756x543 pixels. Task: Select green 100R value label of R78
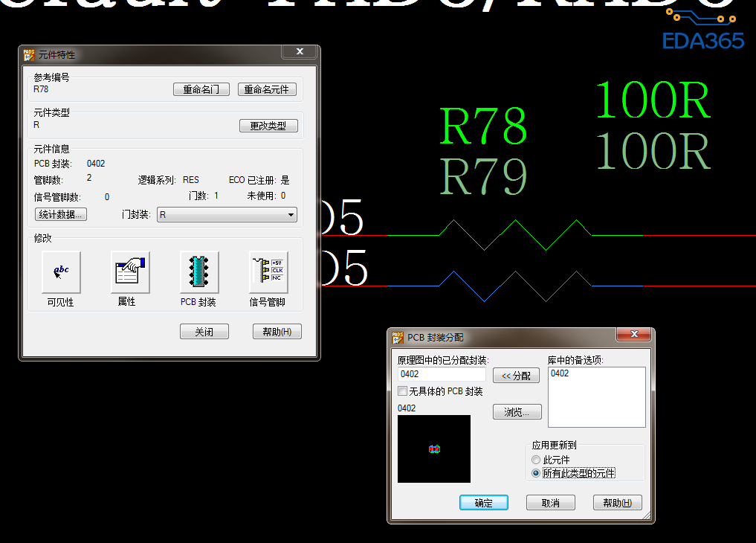pyautogui.click(x=653, y=100)
